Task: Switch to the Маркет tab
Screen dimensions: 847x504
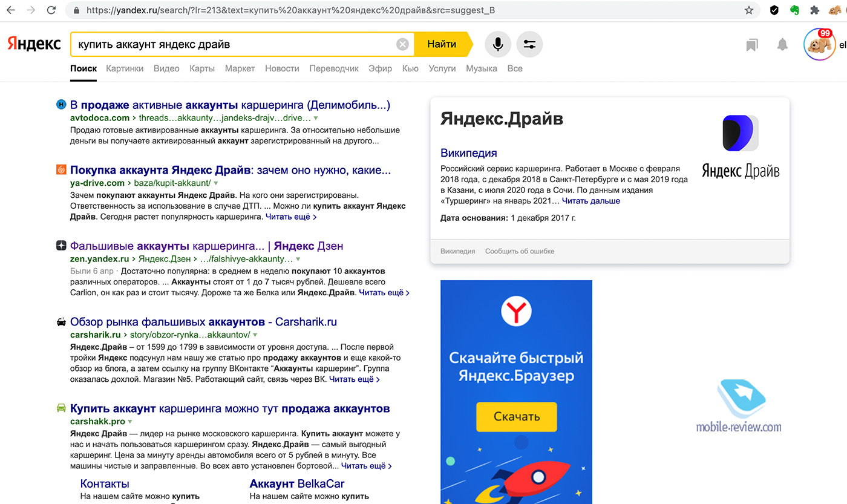Action: (240, 68)
